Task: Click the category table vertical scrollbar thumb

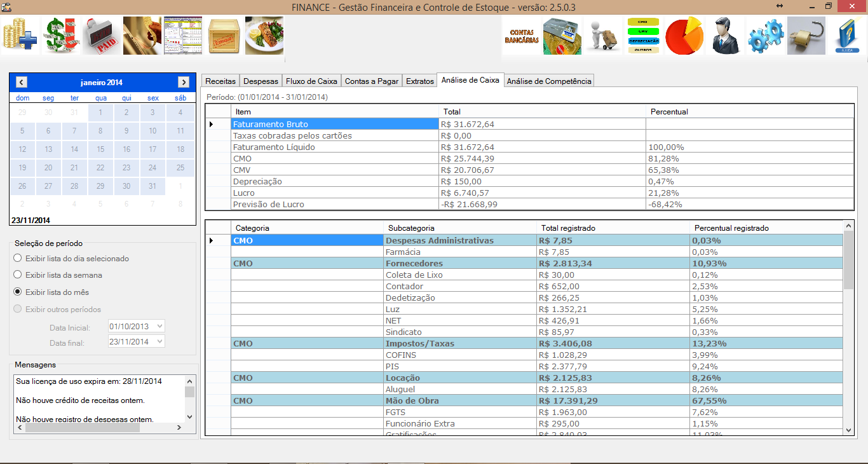Action: click(848, 260)
